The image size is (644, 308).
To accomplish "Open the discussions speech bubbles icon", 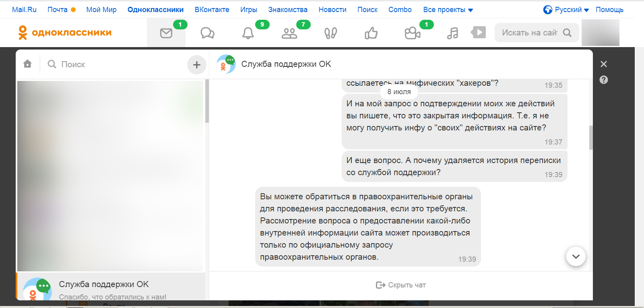I will tap(207, 33).
